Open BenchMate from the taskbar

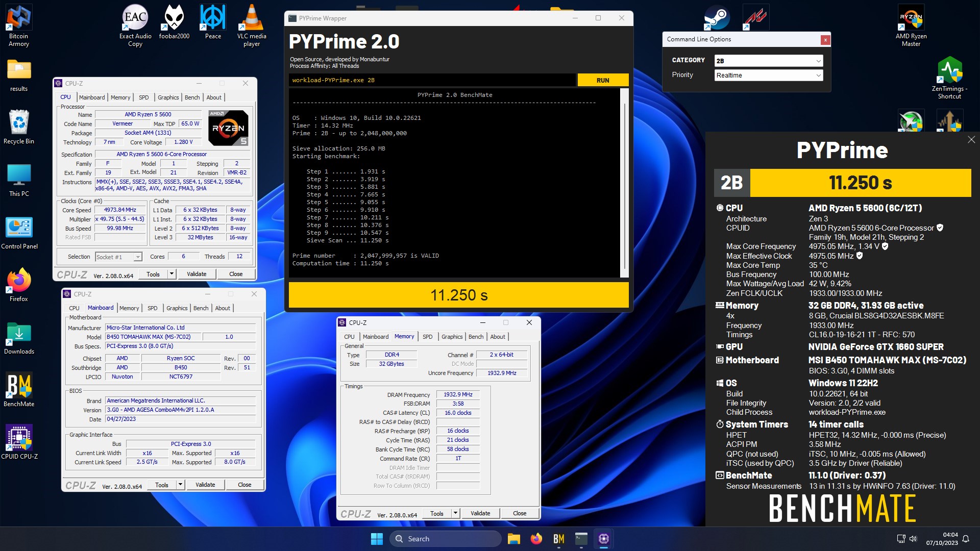(559, 539)
